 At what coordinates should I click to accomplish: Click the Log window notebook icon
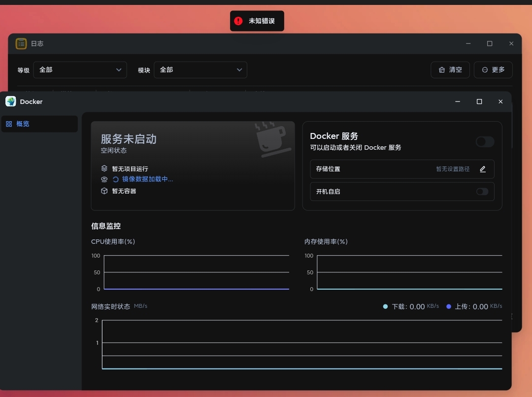pos(21,43)
